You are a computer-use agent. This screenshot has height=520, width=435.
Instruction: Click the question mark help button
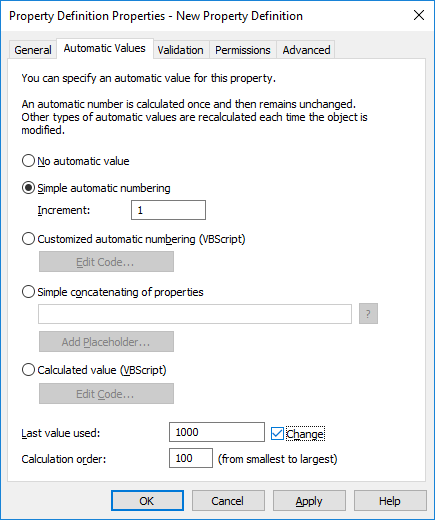(368, 314)
